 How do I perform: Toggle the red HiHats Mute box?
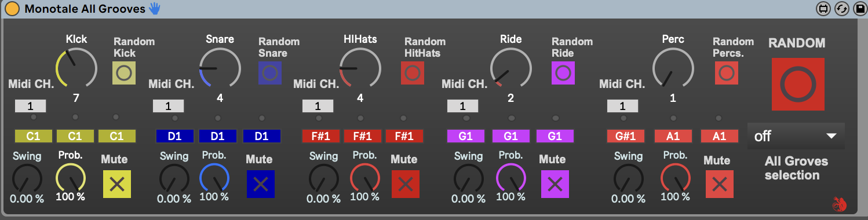click(x=406, y=184)
